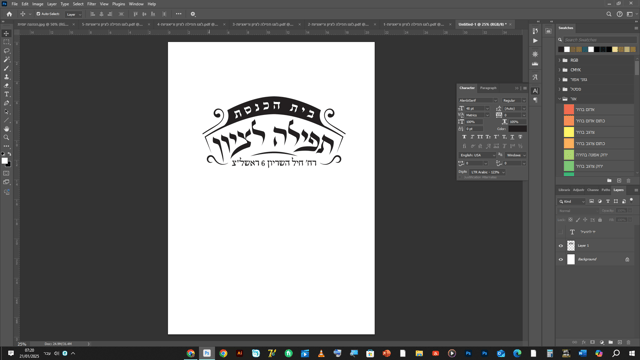Select the Magic Wand tool
This screenshot has width=640, height=360.
click(x=7, y=60)
